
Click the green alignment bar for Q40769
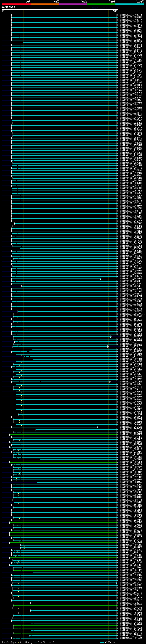pos(63,543)
